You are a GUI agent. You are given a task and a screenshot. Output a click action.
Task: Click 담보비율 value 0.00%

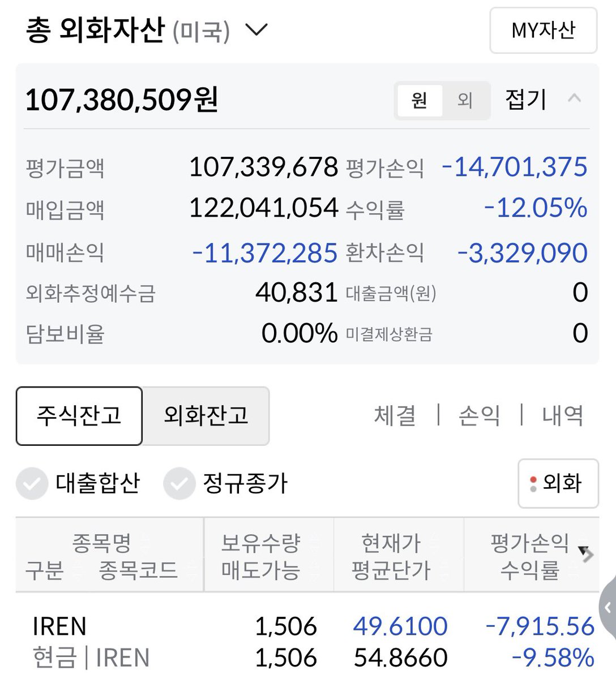pyautogui.click(x=300, y=333)
